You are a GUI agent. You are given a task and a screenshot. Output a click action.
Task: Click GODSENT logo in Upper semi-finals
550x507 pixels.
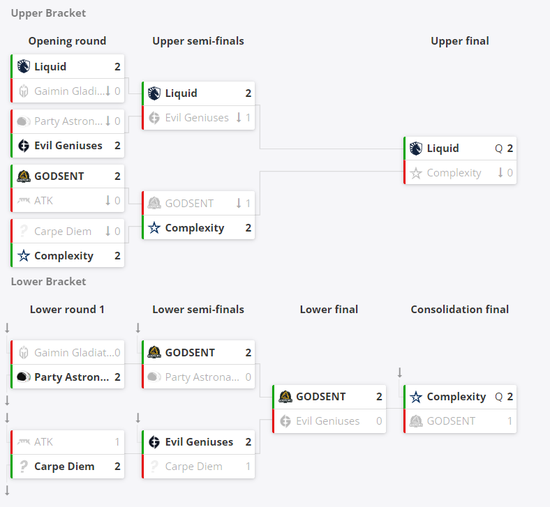[x=154, y=203]
